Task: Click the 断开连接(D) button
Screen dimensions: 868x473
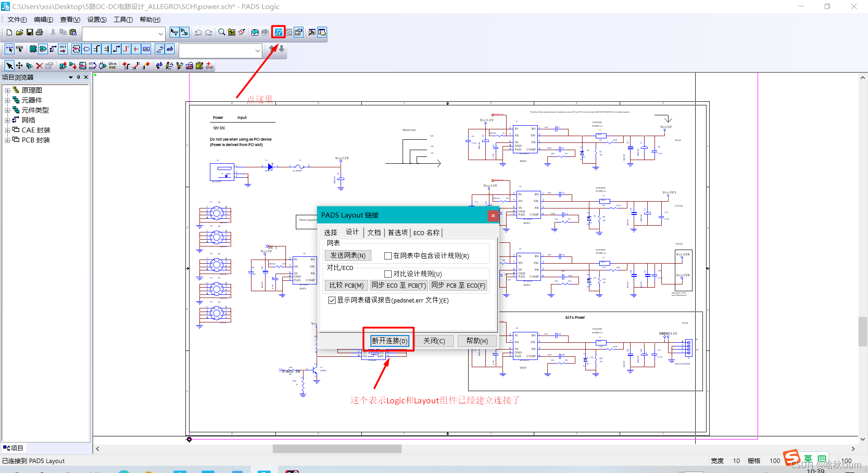Action: (389, 341)
